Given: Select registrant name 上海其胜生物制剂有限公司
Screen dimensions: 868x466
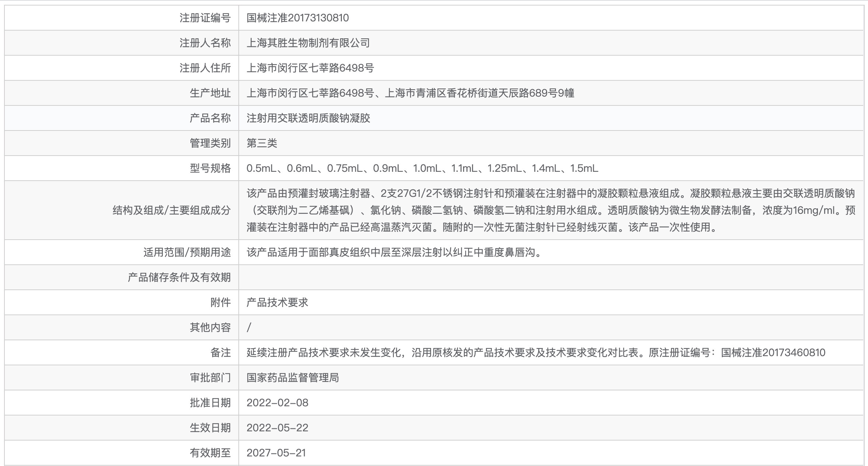Looking at the screenshot, I should tap(308, 43).
